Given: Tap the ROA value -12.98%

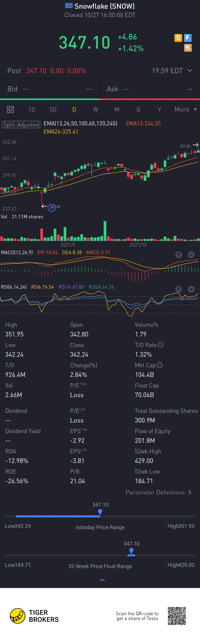Looking at the screenshot, I should pyautogui.click(x=17, y=461).
